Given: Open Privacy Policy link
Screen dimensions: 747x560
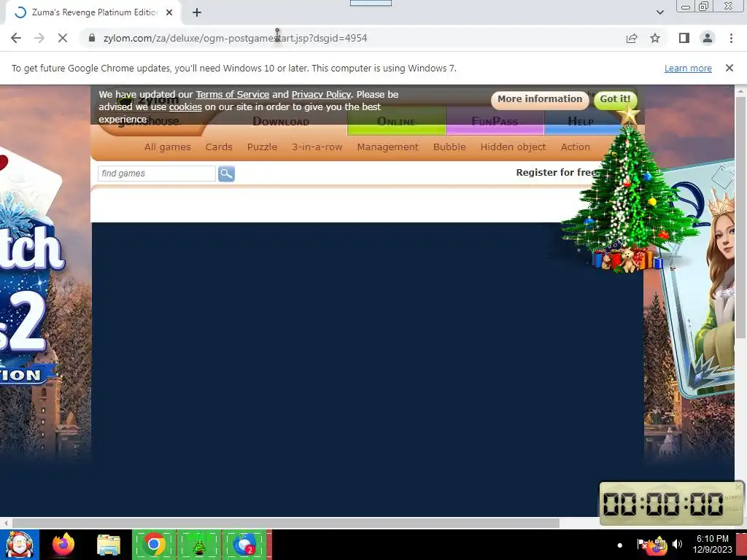Looking at the screenshot, I should click(x=321, y=94).
